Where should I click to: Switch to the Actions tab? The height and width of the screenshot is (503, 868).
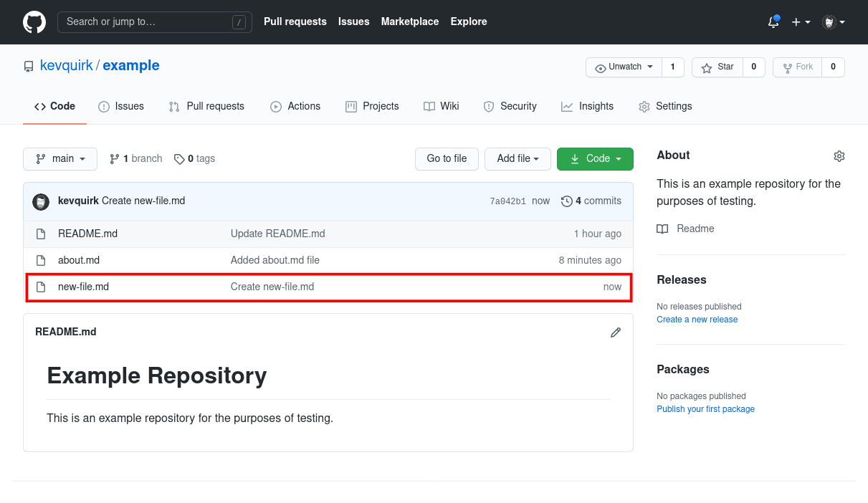295,106
